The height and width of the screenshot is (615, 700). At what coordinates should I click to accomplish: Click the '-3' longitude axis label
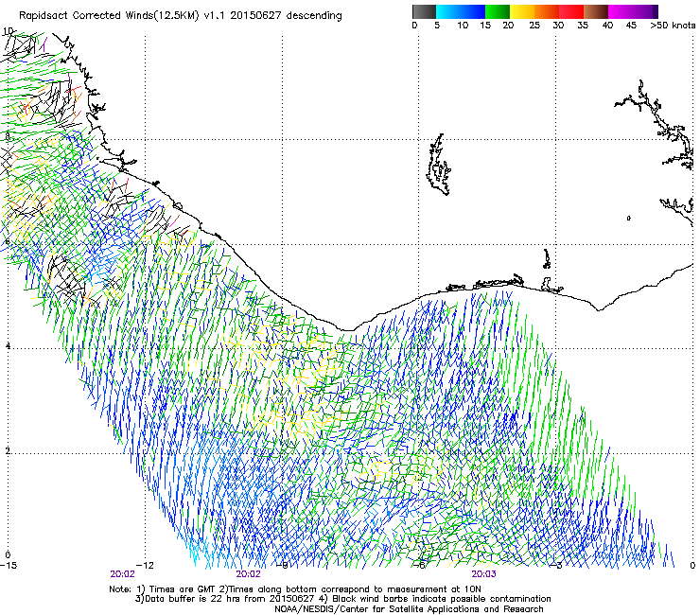[555, 566]
